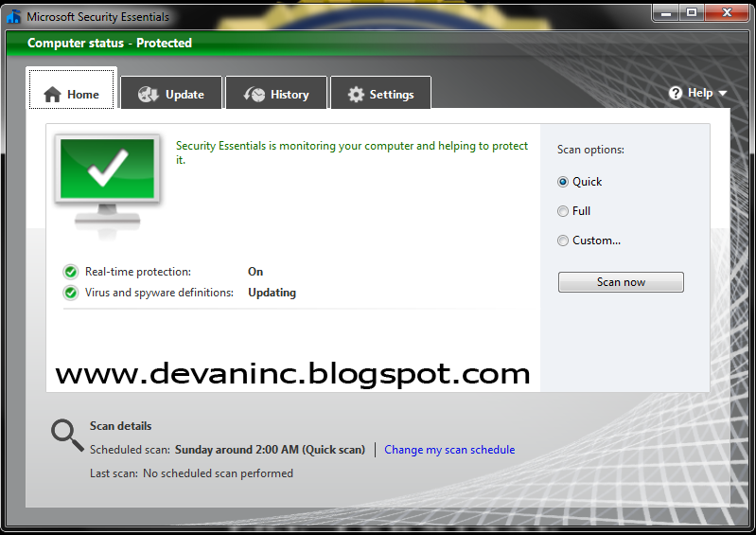Click the Real-time protection green check icon
The width and height of the screenshot is (756, 535).
pos(71,272)
